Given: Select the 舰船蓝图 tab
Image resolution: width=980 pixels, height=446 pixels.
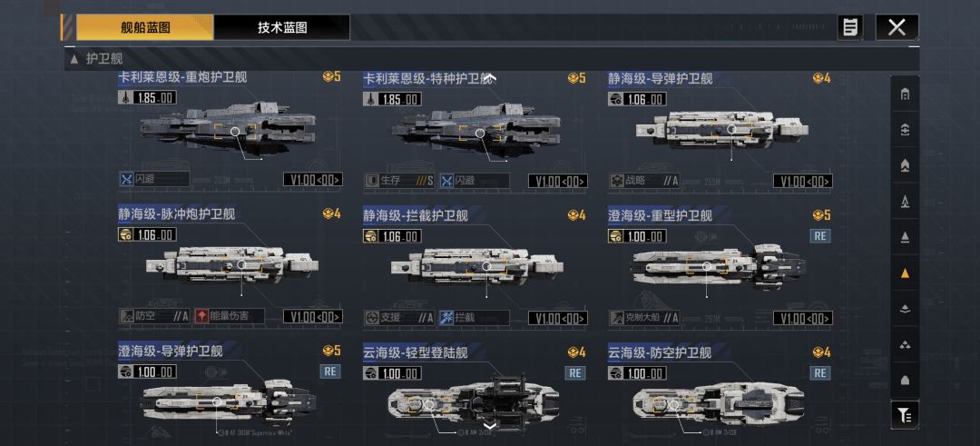Looking at the screenshot, I should click(145, 27).
